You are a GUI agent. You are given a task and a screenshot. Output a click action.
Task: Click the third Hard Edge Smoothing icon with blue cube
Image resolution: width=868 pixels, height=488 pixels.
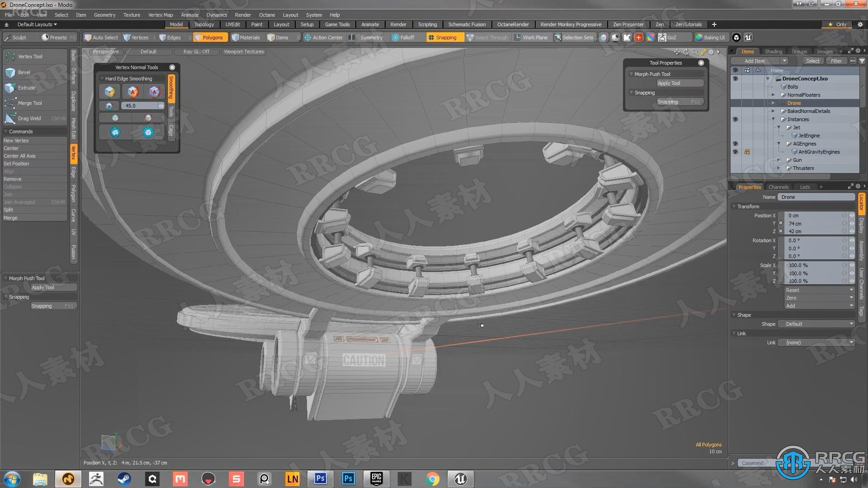point(155,92)
